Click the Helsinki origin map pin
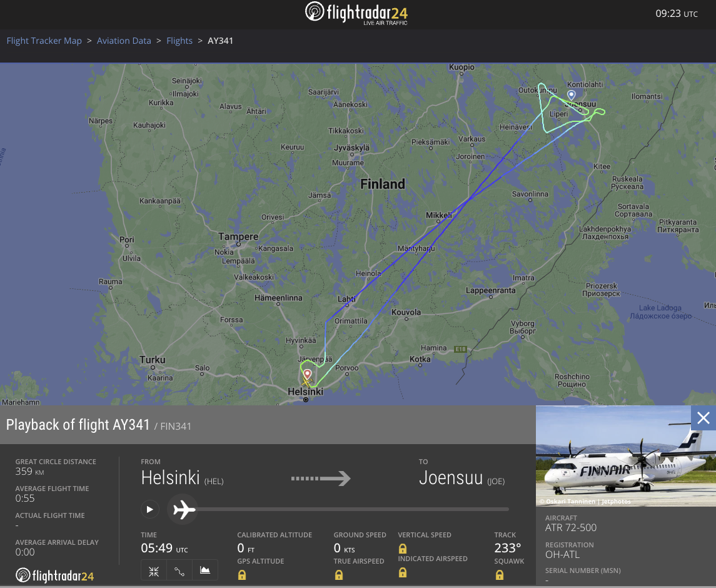 click(x=307, y=375)
